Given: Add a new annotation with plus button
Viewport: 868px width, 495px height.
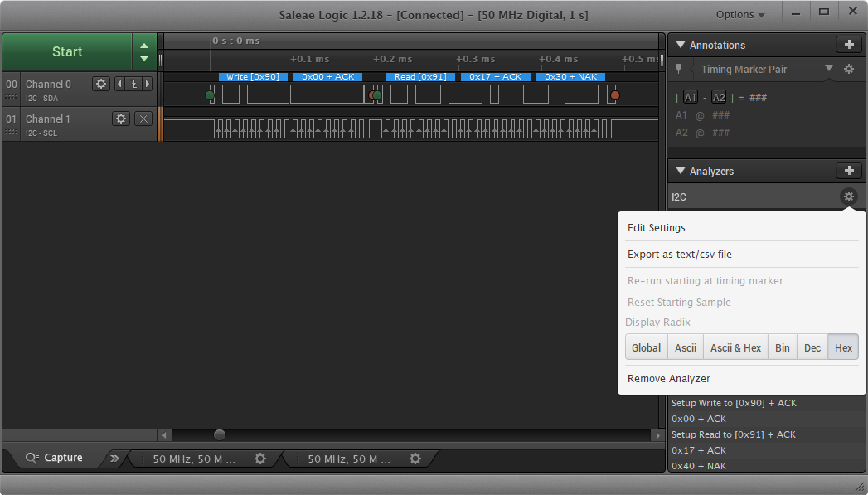Looking at the screenshot, I should click(x=848, y=45).
